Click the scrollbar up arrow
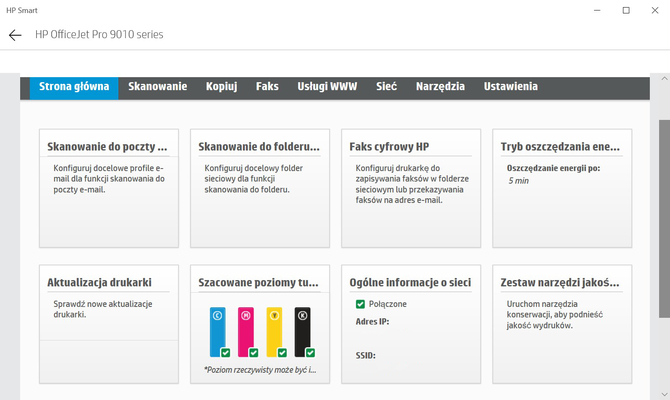The width and height of the screenshot is (670, 400). (x=664, y=79)
